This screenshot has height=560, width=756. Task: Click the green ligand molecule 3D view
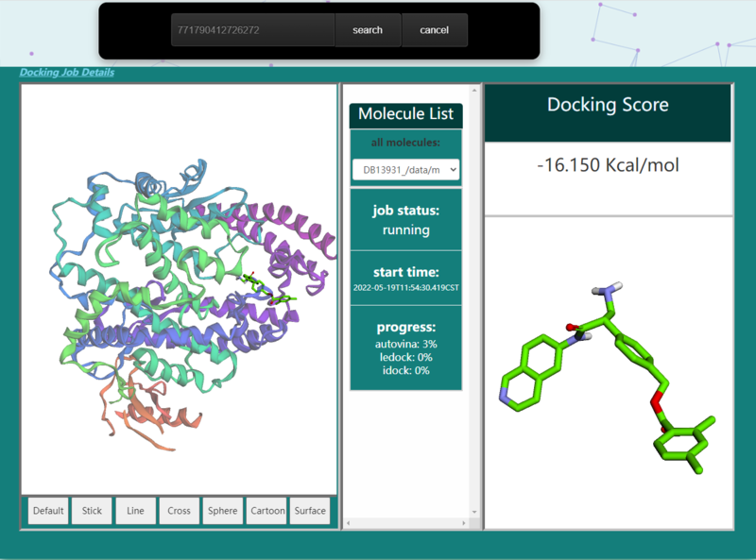(609, 374)
